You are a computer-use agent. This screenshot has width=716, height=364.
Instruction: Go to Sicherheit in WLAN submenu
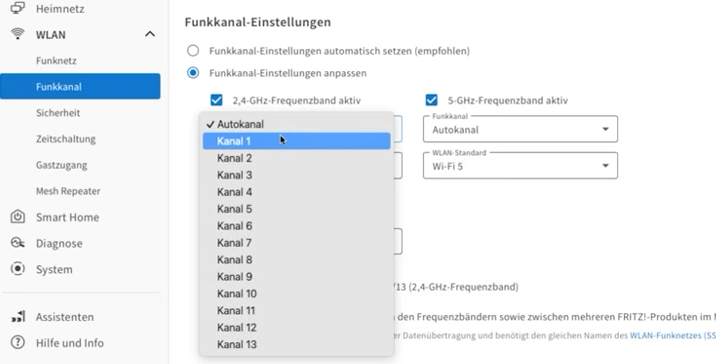click(58, 113)
